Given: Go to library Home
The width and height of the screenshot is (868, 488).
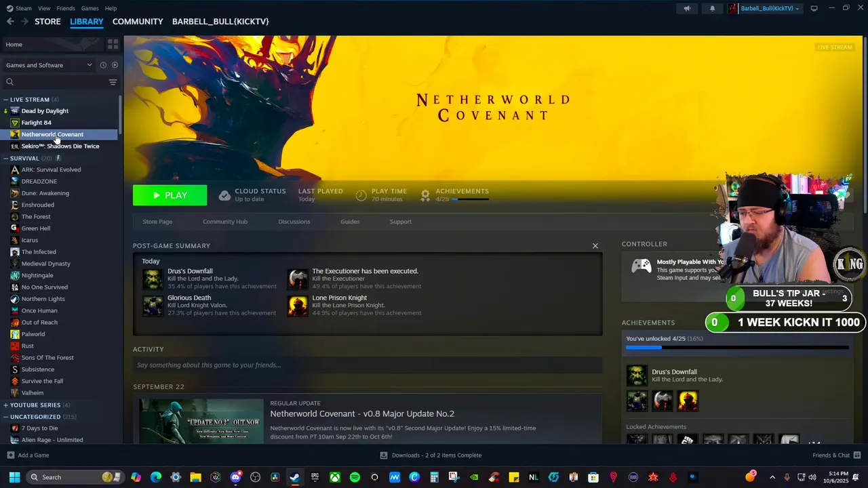Looking at the screenshot, I should tap(52, 44).
